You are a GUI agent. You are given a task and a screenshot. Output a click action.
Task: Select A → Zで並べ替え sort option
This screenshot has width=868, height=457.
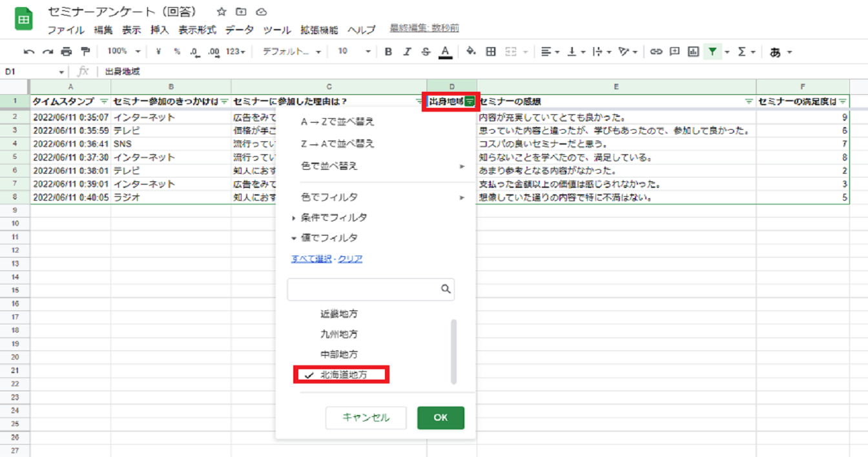pos(338,122)
